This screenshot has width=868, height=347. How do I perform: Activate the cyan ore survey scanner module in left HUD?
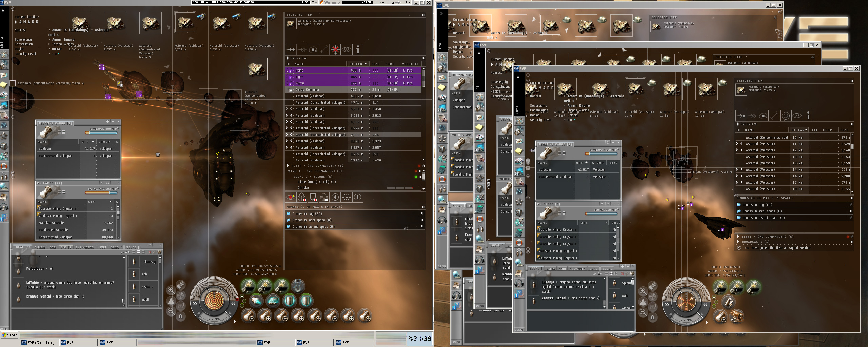click(x=273, y=300)
